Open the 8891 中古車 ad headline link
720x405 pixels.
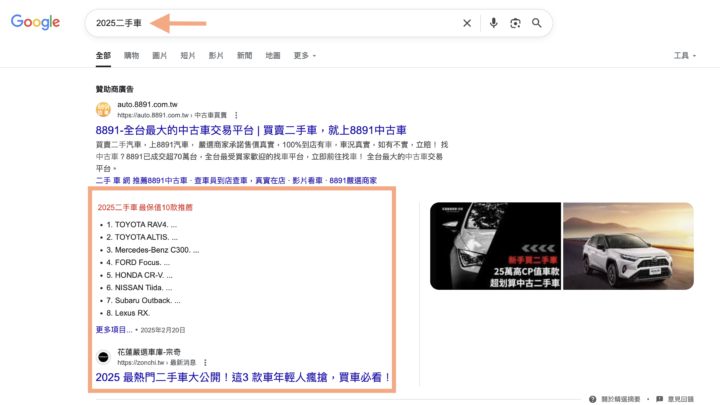251,131
